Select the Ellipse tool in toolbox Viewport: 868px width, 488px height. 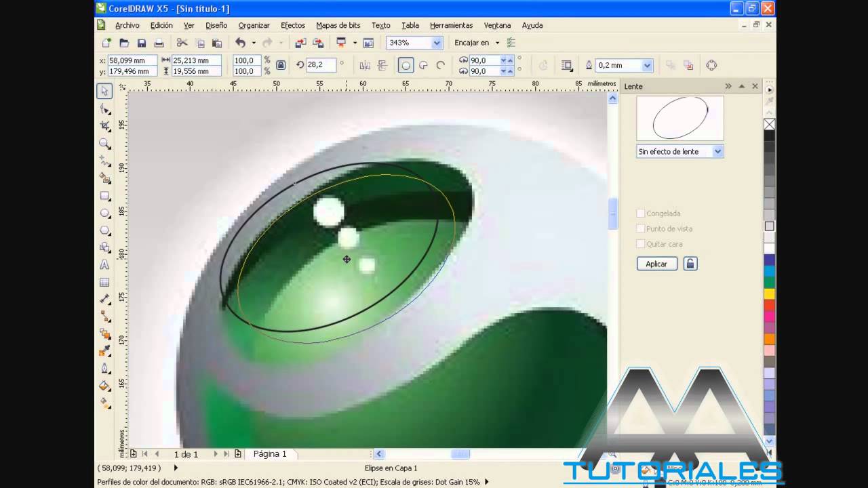104,213
